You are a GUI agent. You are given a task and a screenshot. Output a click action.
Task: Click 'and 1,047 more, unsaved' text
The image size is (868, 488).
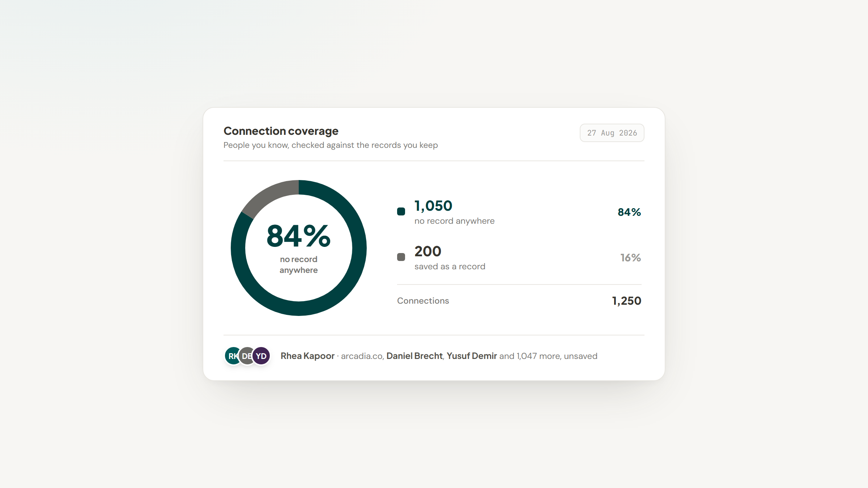(x=548, y=356)
